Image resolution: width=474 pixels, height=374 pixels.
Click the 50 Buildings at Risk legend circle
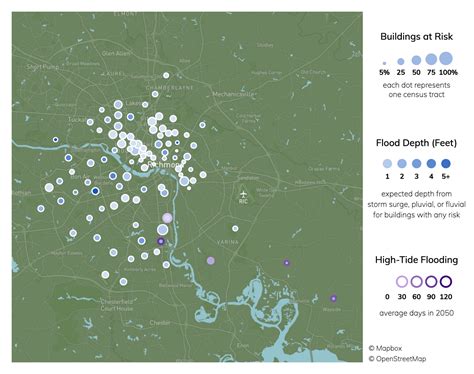(416, 60)
